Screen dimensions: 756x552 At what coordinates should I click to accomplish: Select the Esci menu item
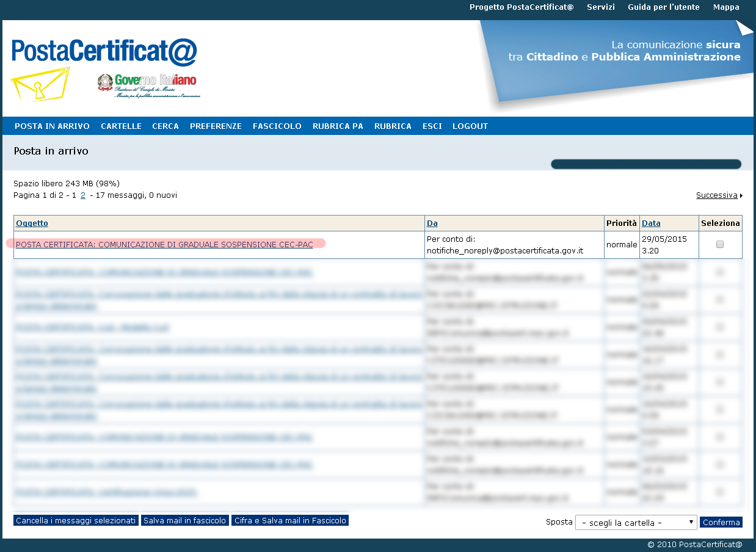432,126
